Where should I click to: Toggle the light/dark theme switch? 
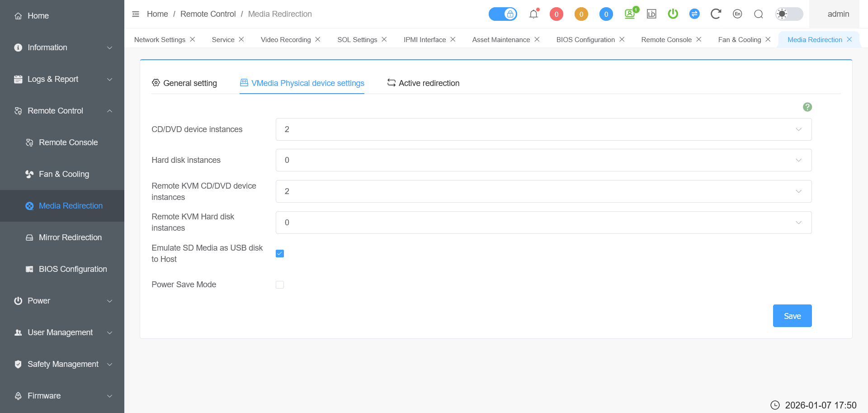(x=789, y=14)
